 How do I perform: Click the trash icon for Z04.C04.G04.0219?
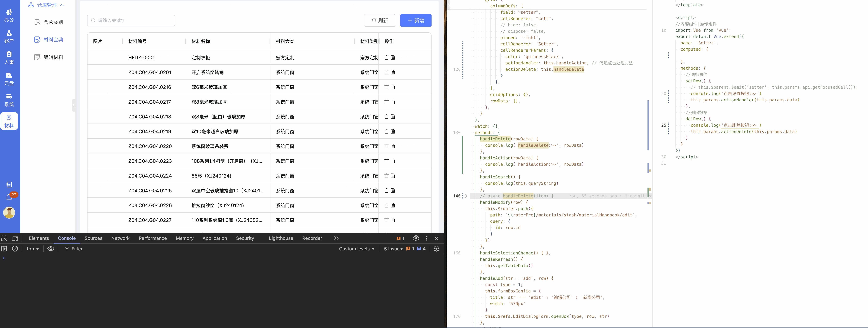pos(387,132)
